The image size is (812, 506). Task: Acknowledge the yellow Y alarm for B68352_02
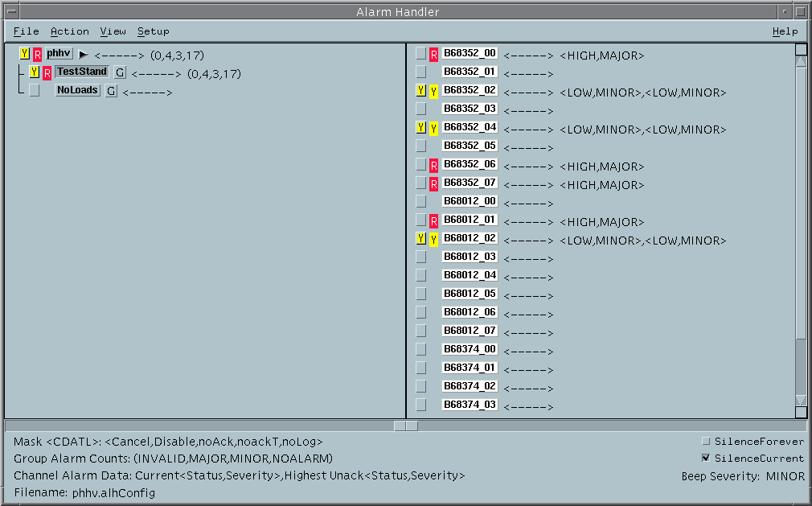421,90
